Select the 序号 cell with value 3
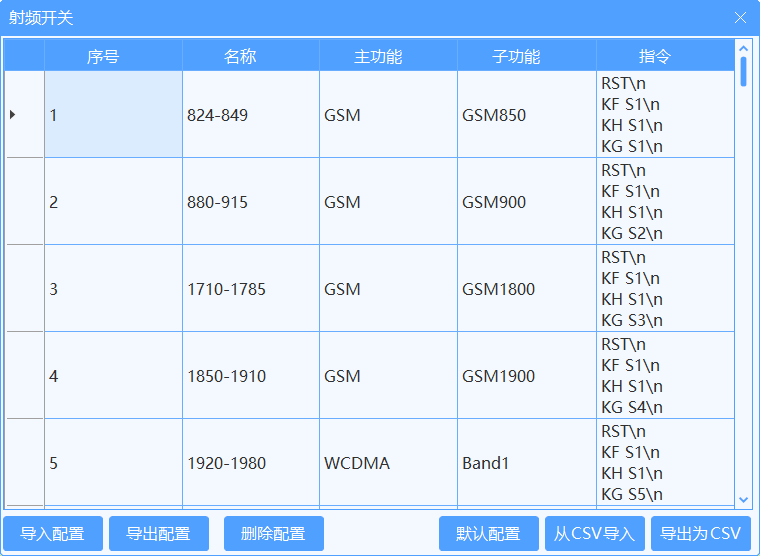This screenshot has height=556, width=760. 113,288
